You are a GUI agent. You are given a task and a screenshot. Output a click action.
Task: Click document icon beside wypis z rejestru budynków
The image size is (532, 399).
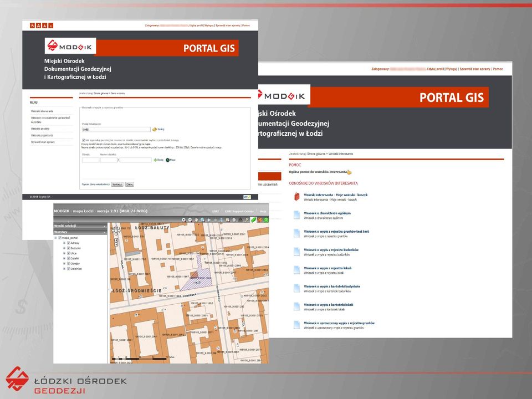[x=296, y=252]
